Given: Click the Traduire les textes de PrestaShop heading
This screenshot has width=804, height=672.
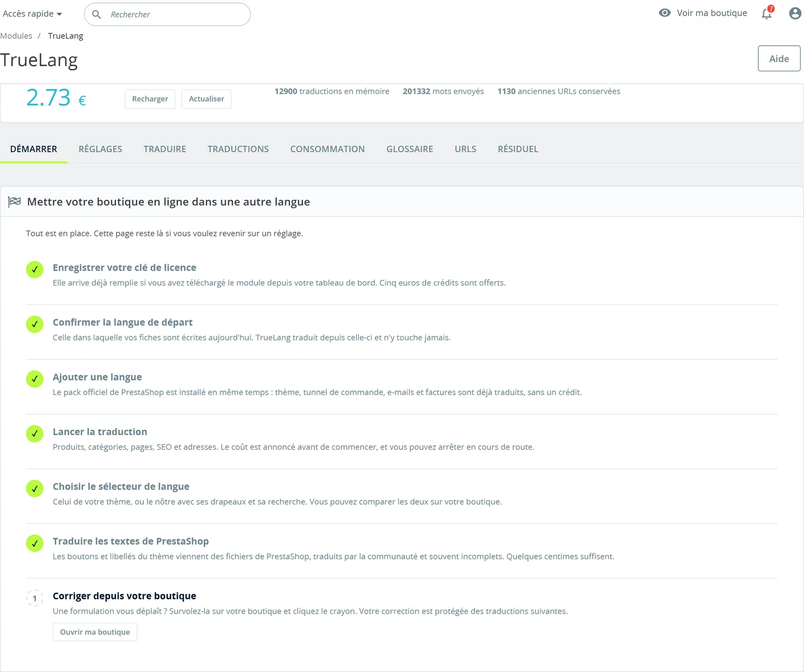Looking at the screenshot, I should (x=131, y=541).
